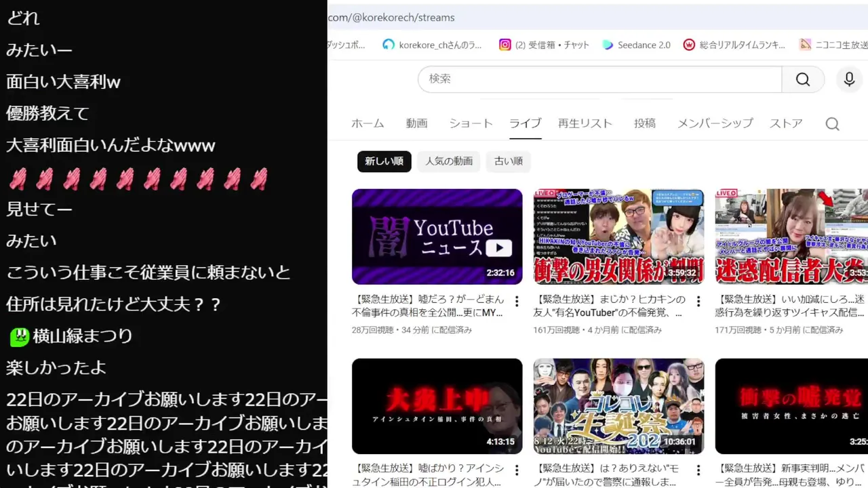
Task: Open korekore_ch bookmark icon
Action: 389,45
